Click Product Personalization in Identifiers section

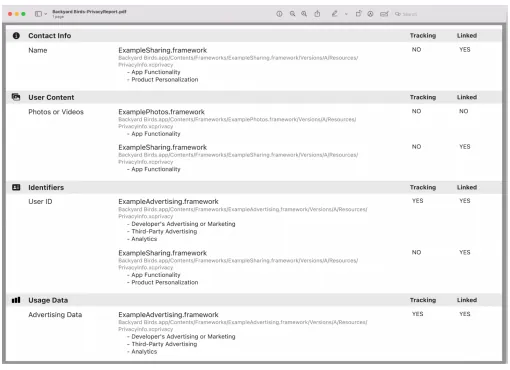coord(165,282)
